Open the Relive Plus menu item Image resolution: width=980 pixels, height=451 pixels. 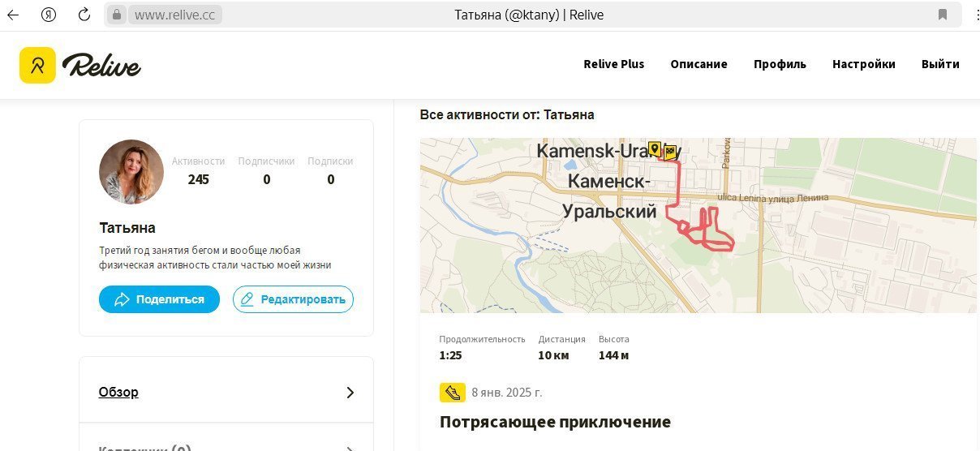click(x=614, y=64)
